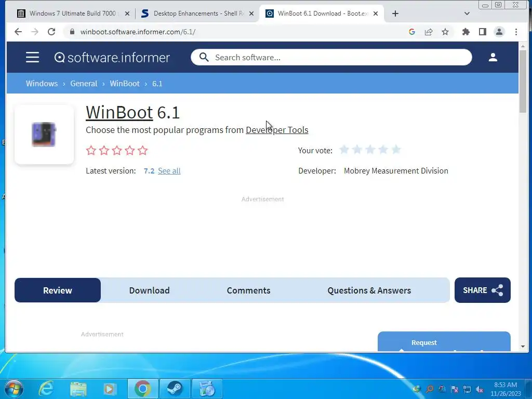Open a new tab with the plus button
Screen dimensions: 532x399
[x=395, y=14]
